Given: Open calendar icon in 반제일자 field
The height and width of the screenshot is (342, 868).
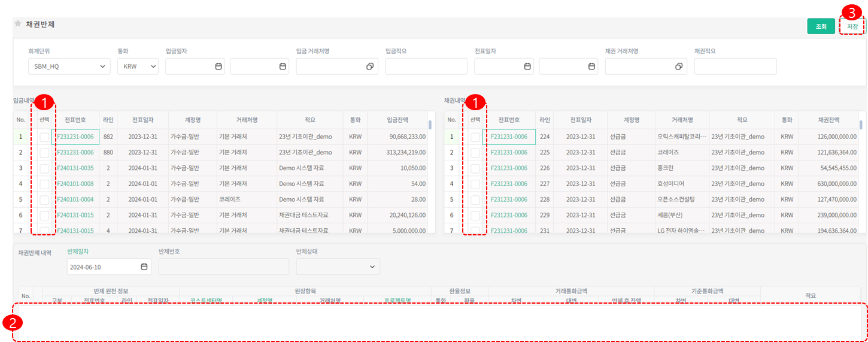Looking at the screenshot, I should pos(144,267).
